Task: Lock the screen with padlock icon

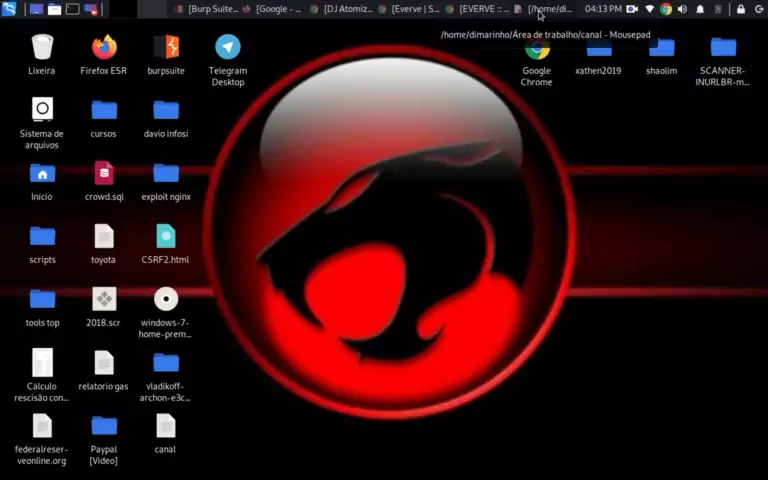Action: point(741,9)
